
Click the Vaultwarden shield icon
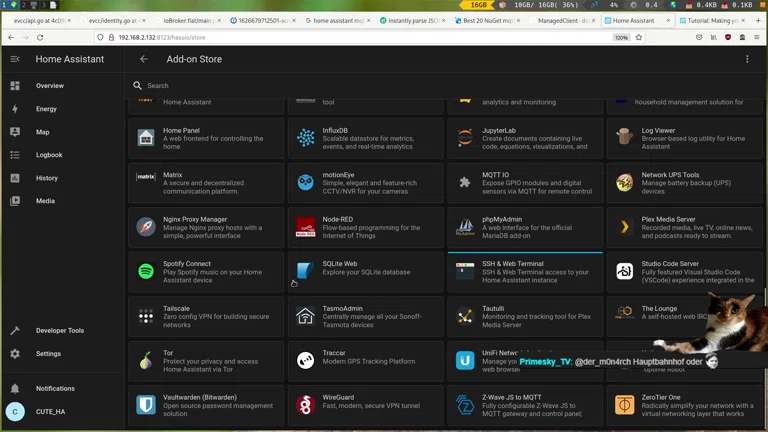click(146, 405)
